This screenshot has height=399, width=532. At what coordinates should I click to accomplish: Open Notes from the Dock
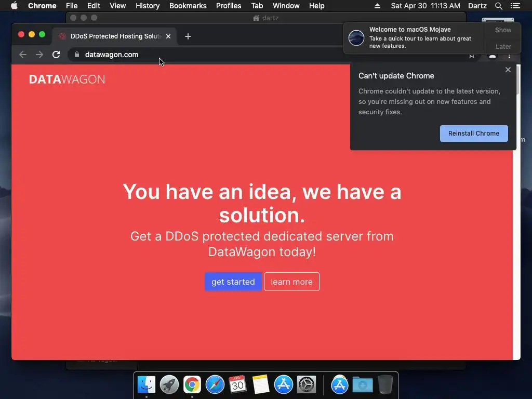tap(261, 385)
